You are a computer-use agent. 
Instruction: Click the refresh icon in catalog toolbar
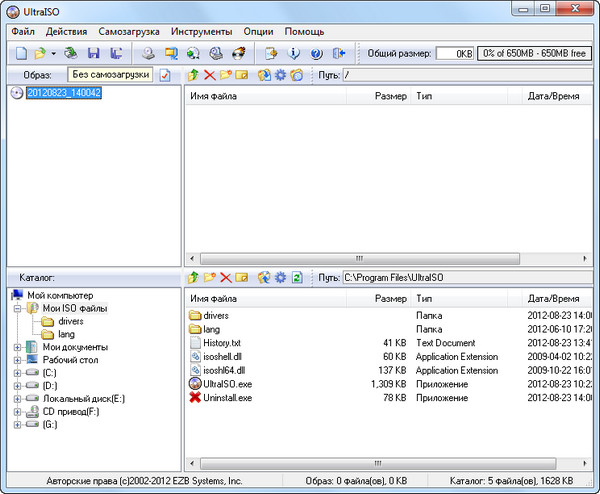(297, 277)
